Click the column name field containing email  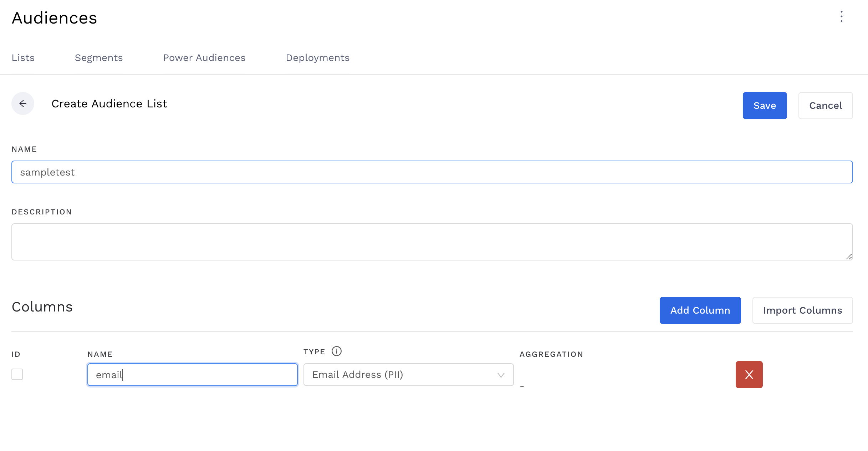click(193, 375)
